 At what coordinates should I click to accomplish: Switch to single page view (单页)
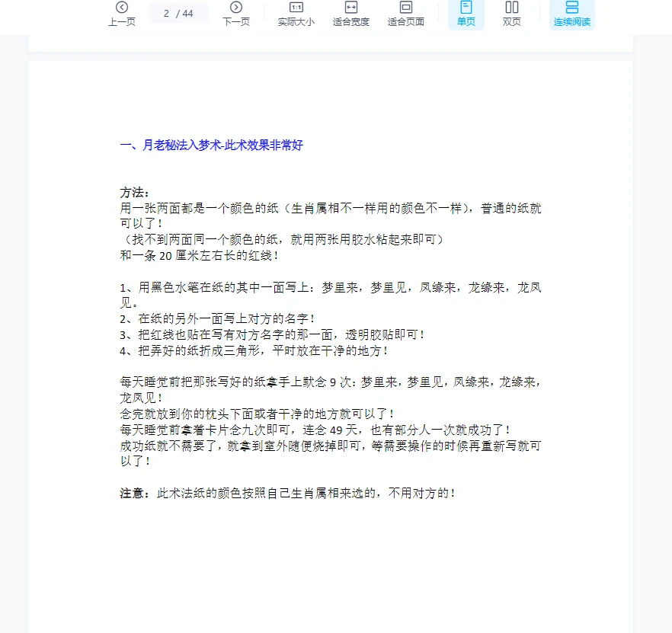(x=466, y=14)
